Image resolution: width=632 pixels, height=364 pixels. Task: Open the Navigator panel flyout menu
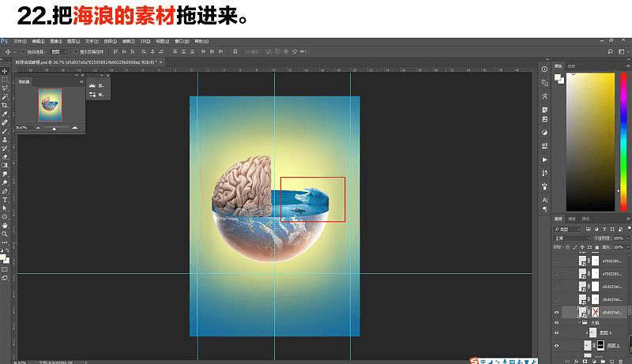click(x=81, y=82)
